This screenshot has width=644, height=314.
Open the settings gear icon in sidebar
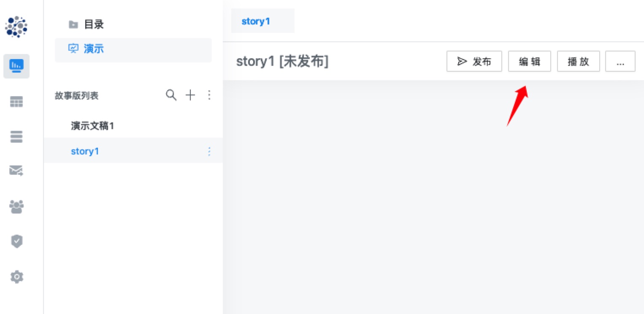(x=16, y=277)
